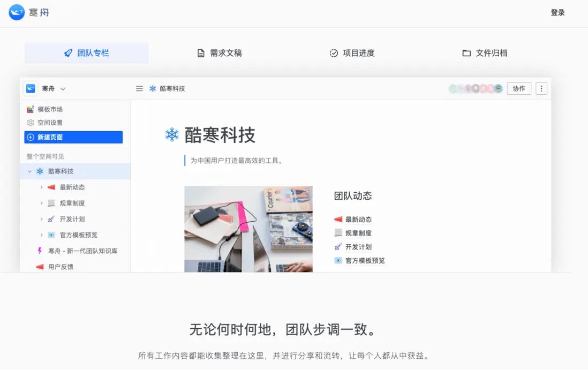Click a collaborator avatar in the header
Image resolution: width=588 pixels, height=370 pixels.
point(498,88)
